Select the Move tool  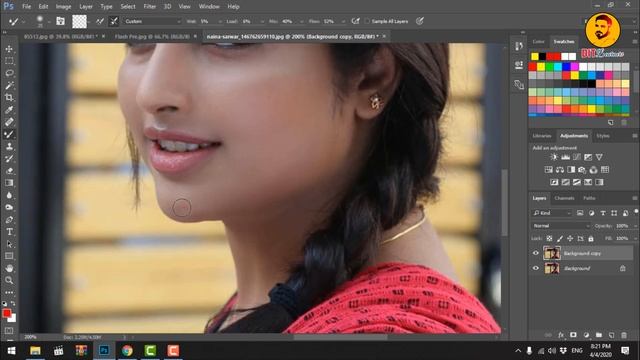[9, 49]
